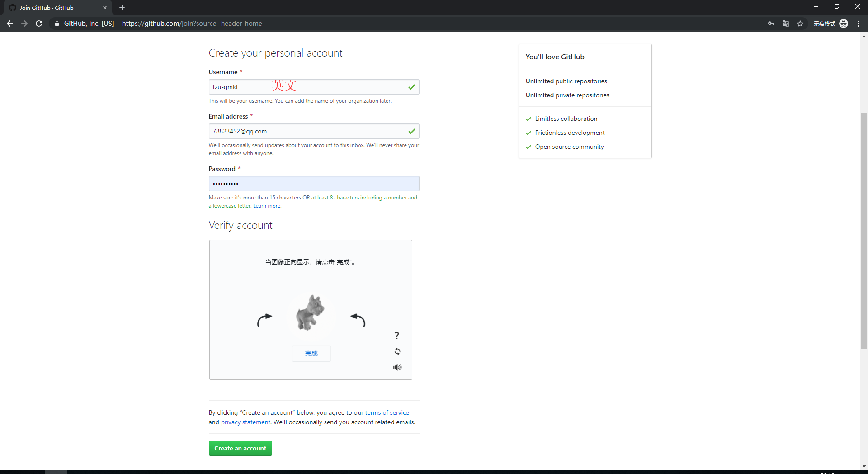Open the privacy statement link

[245, 422]
